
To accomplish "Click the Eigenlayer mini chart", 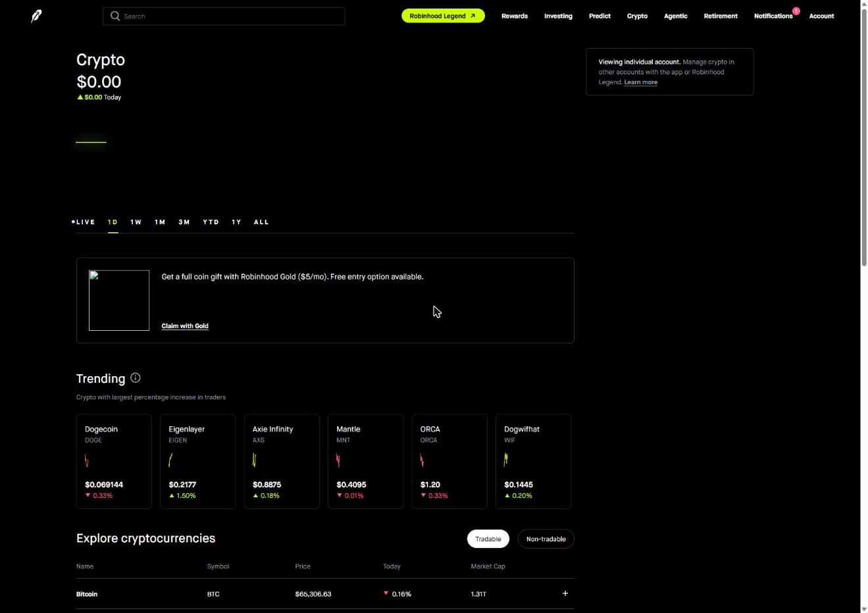I will point(170,460).
